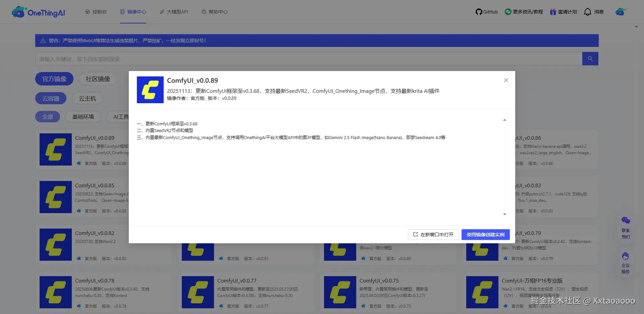
Task: Close the ComfyUI_v0.0.89 dialog
Action: coord(506,80)
